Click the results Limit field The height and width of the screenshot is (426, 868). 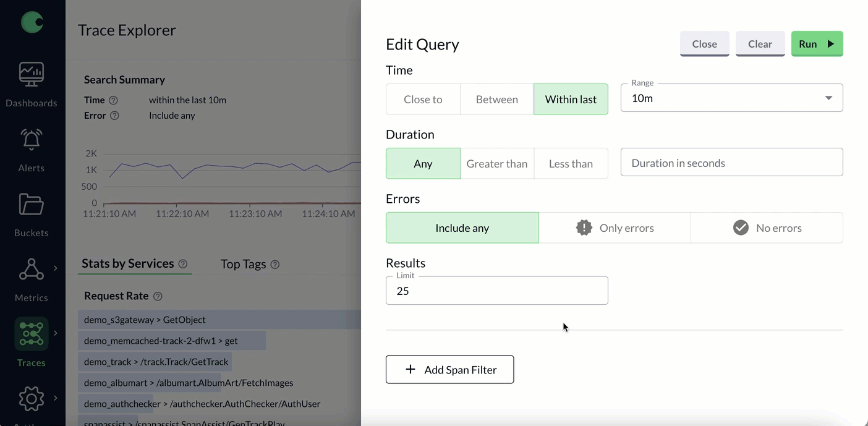(x=496, y=290)
